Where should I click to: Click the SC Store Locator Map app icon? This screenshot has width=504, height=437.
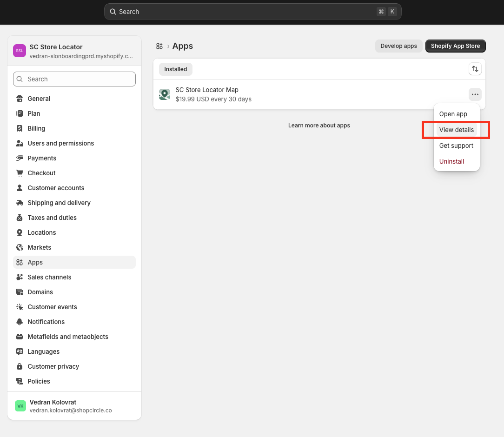(x=165, y=94)
